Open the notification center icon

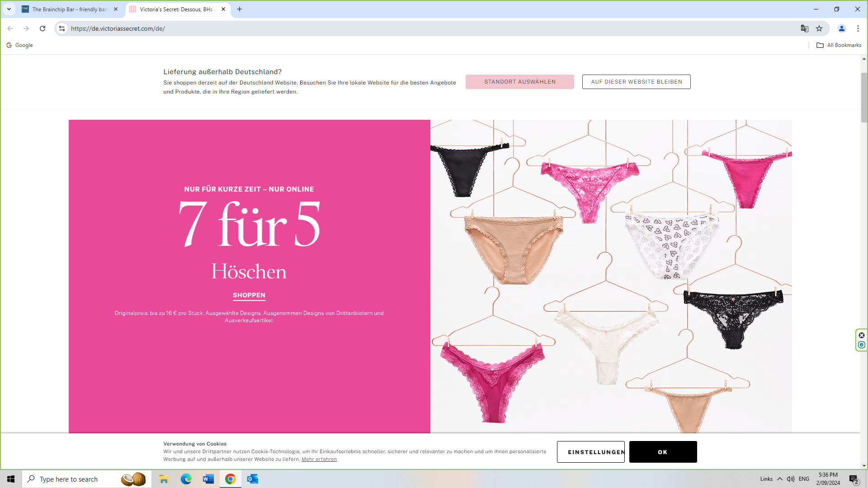[854, 479]
